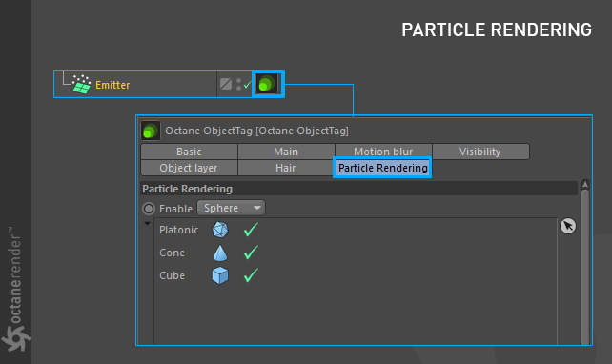Select the Particle Rendering tab
The width and height of the screenshot is (612, 364).
382,168
